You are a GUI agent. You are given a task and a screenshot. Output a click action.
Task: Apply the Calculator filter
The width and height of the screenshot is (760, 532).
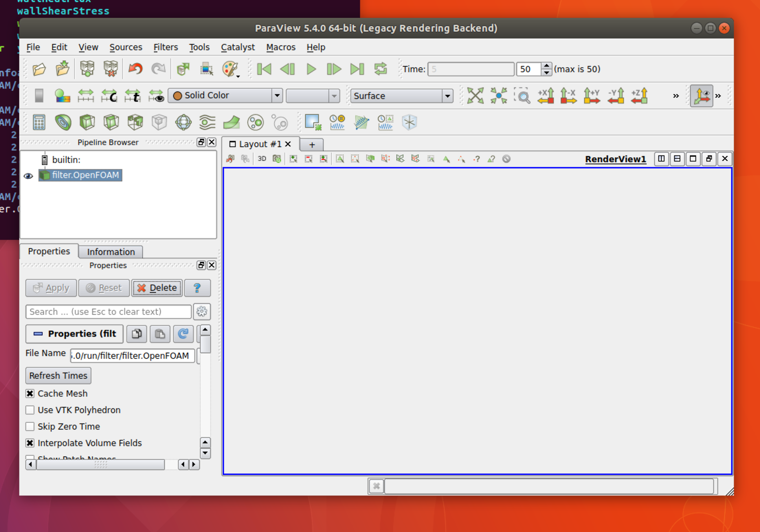[x=39, y=122]
